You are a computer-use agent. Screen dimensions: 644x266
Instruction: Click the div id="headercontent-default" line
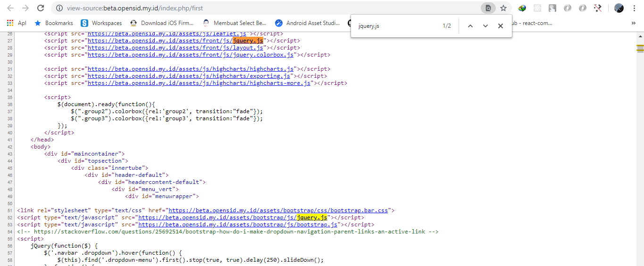click(152, 182)
